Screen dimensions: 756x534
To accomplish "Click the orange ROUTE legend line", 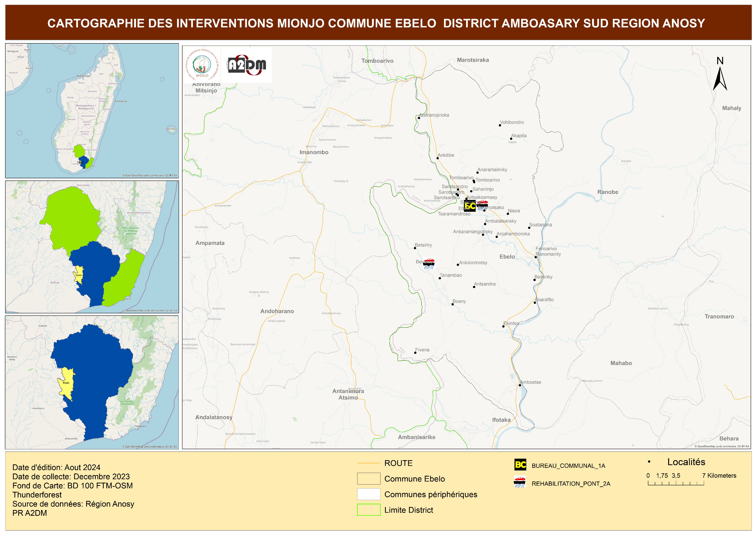I will pyautogui.click(x=368, y=463).
